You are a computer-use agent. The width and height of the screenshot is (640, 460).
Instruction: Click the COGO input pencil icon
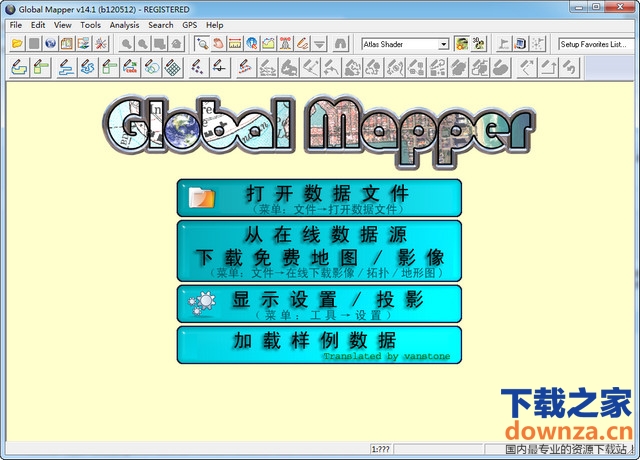(130, 67)
